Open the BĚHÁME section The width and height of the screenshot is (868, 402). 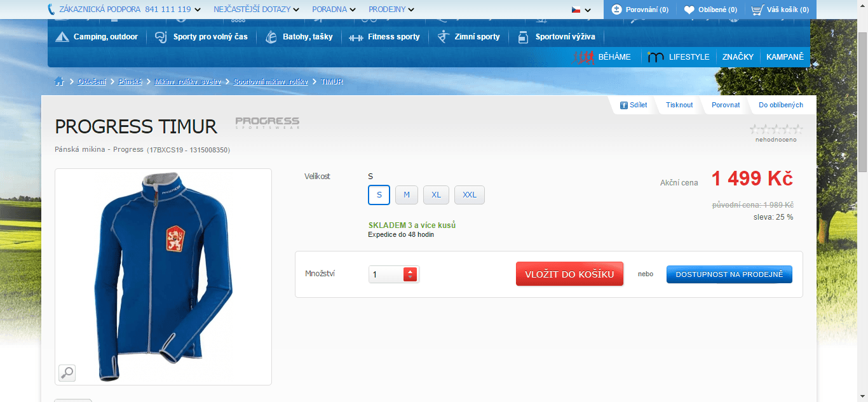point(602,57)
